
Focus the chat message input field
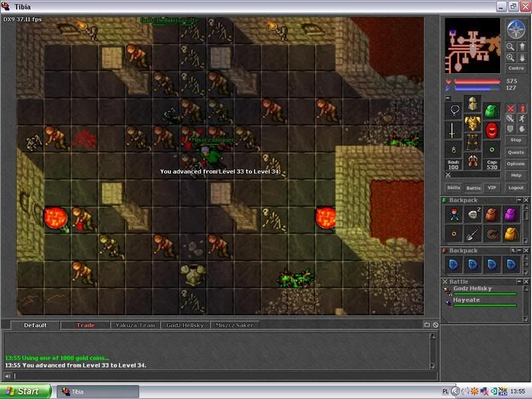(x=224, y=376)
